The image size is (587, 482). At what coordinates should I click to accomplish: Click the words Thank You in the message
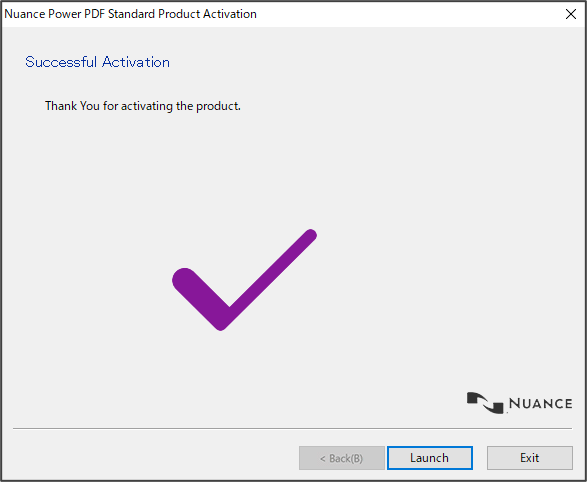(72, 106)
